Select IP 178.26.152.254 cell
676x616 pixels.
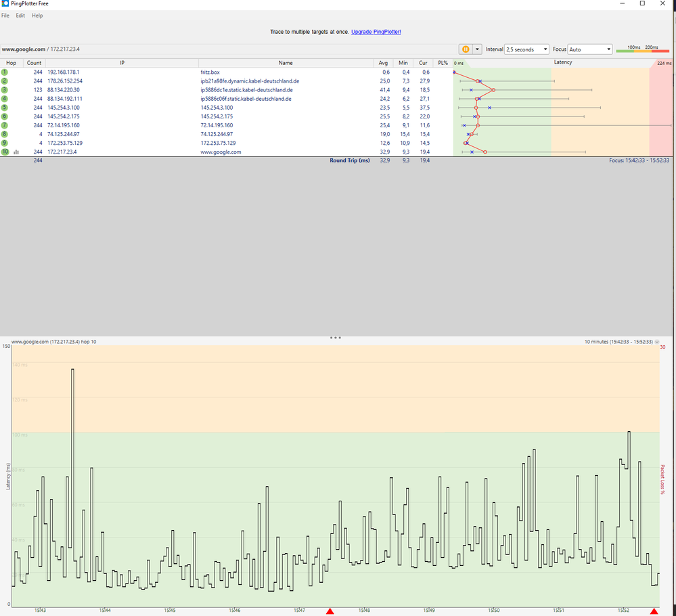tap(65, 81)
